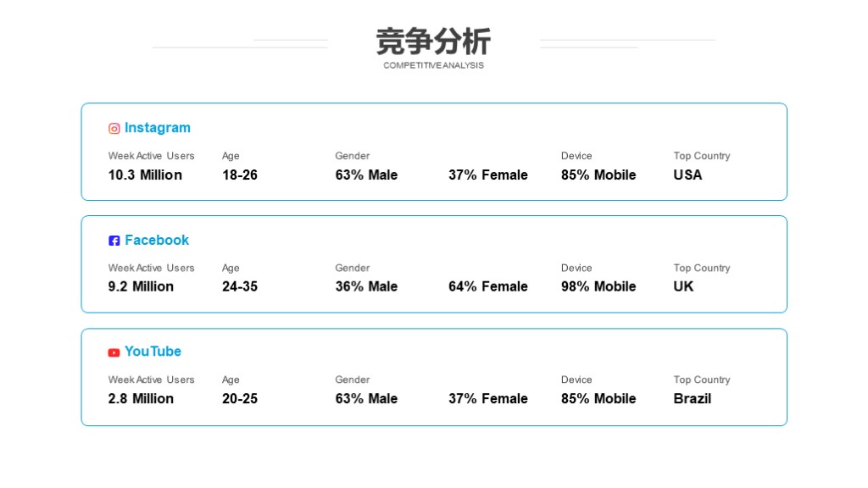Image resolution: width=868 pixels, height=488 pixels.
Task: Select YouTube's 2.8 Million value
Action: coord(141,398)
